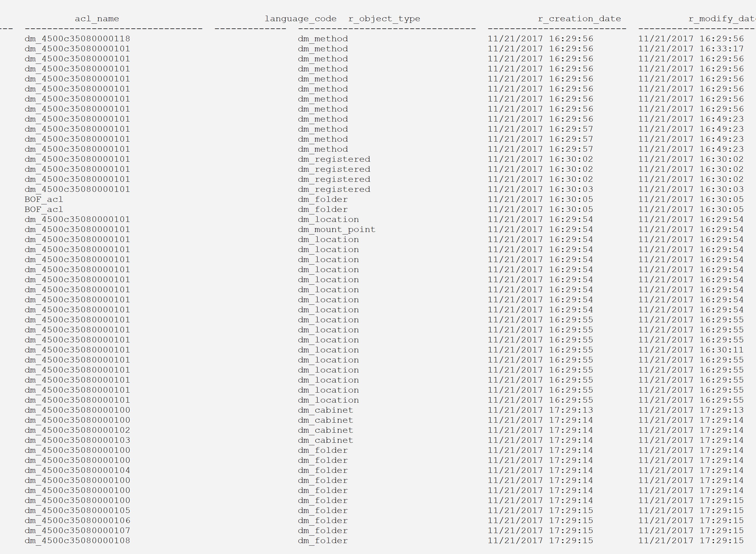756x554 pixels.
Task: Select dm_folder in the dm_4500c35080000106 row
Action: coord(323,521)
